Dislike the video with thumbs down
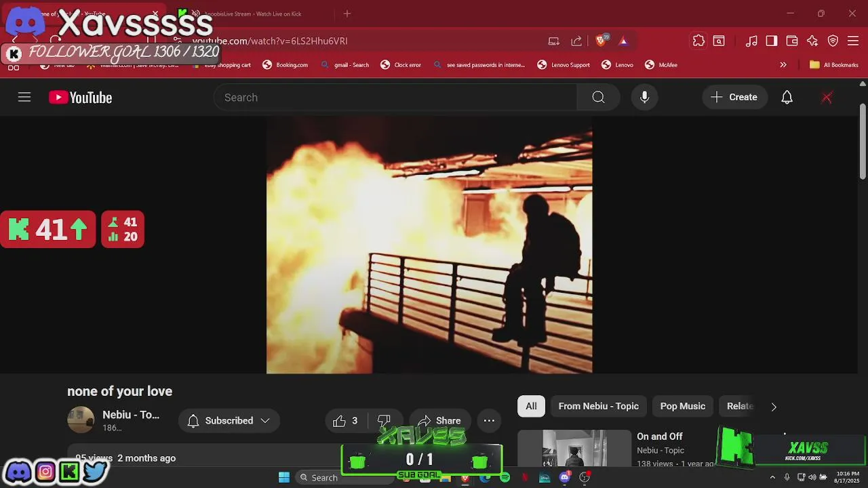This screenshot has height=488, width=868. point(384,421)
